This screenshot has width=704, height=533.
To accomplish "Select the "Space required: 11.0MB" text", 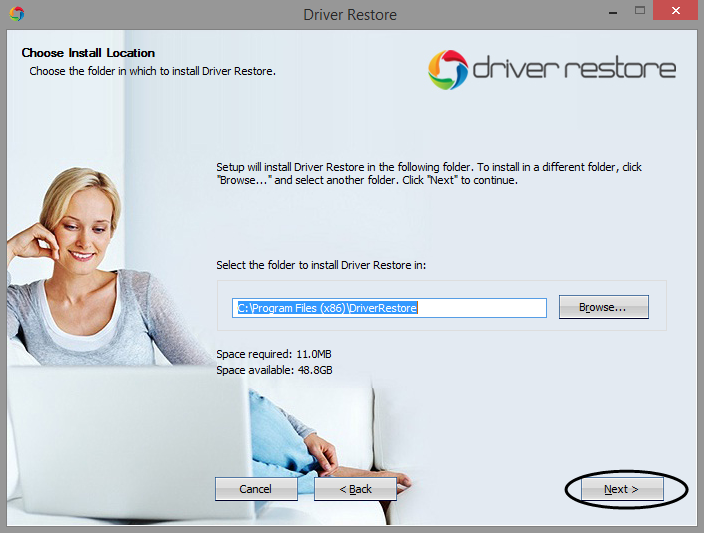I will click(x=274, y=354).
